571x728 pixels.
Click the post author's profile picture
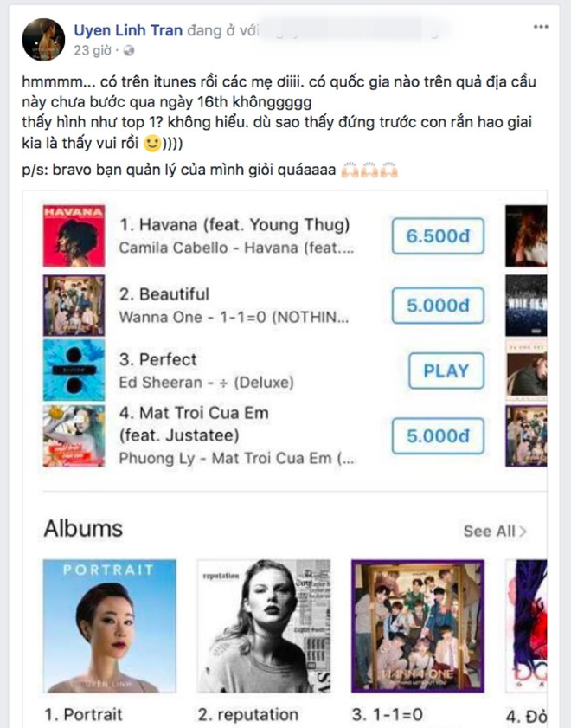click(44, 40)
